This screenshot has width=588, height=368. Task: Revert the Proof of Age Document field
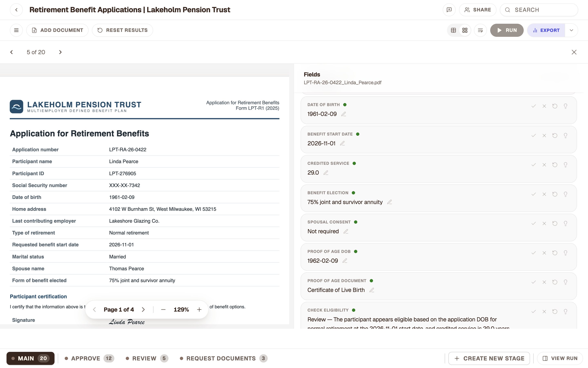(x=555, y=282)
